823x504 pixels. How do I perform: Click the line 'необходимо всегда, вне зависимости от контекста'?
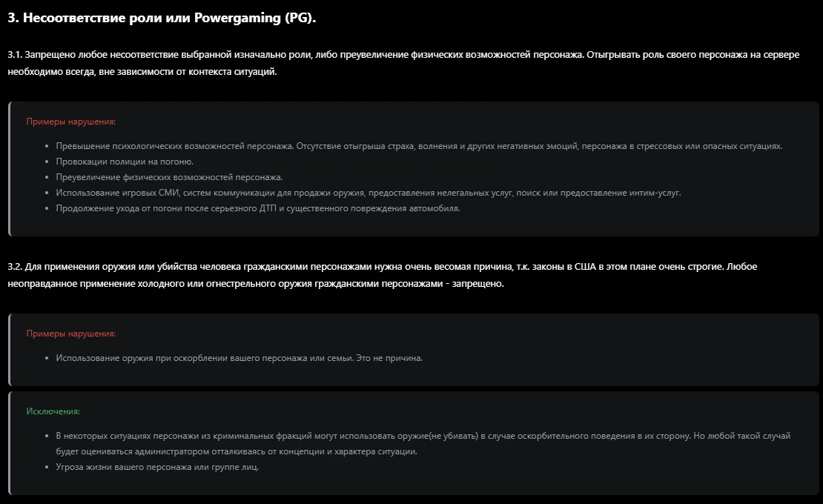pyautogui.click(x=142, y=71)
